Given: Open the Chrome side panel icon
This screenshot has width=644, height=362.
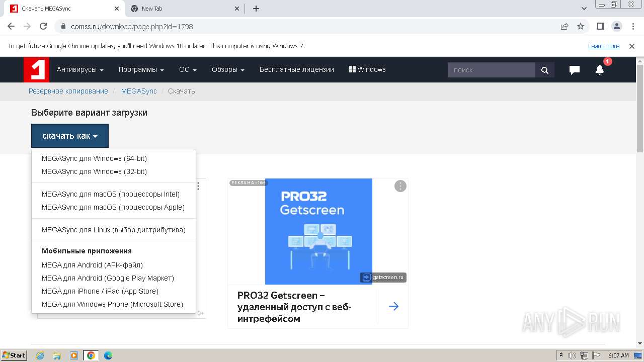Looking at the screenshot, I should point(601,26).
